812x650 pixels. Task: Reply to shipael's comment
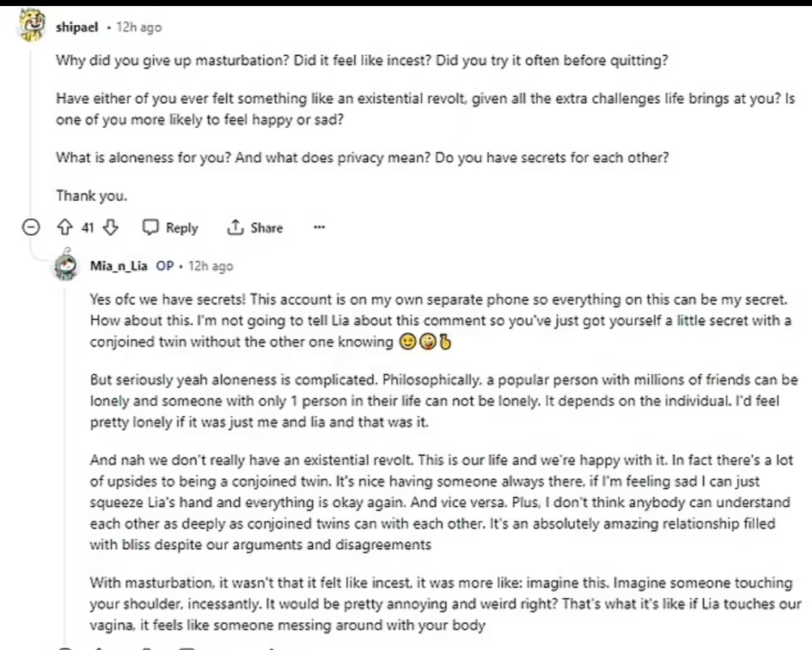(x=171, y=227)
